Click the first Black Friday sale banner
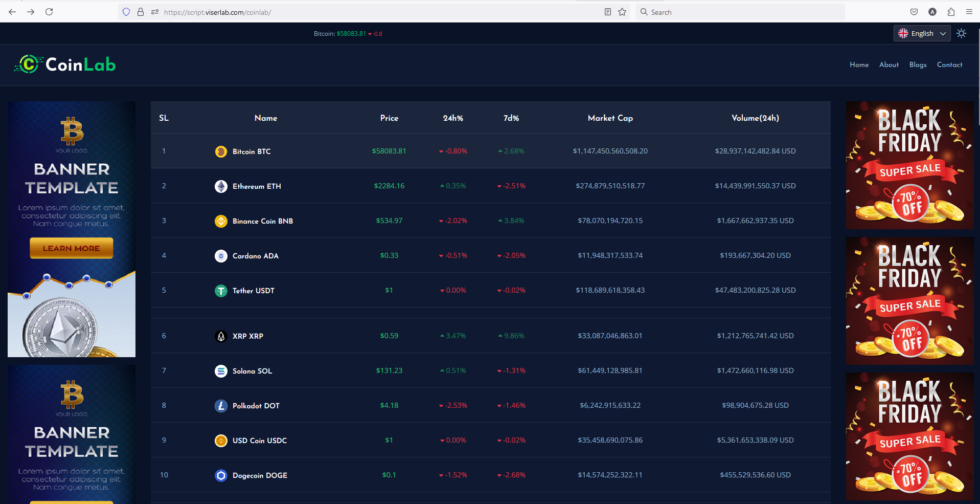Viewport: 980px width, 504px height. [x=910, y=165]
